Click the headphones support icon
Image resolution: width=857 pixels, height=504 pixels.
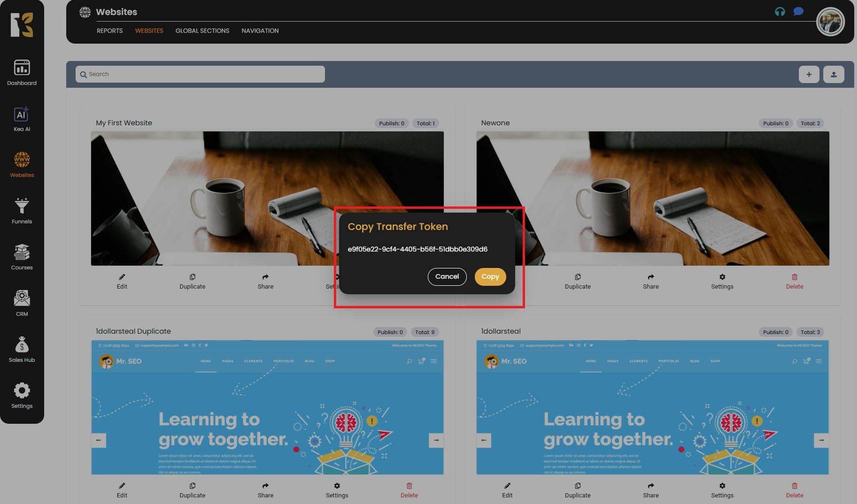click(x=780, y=12)
